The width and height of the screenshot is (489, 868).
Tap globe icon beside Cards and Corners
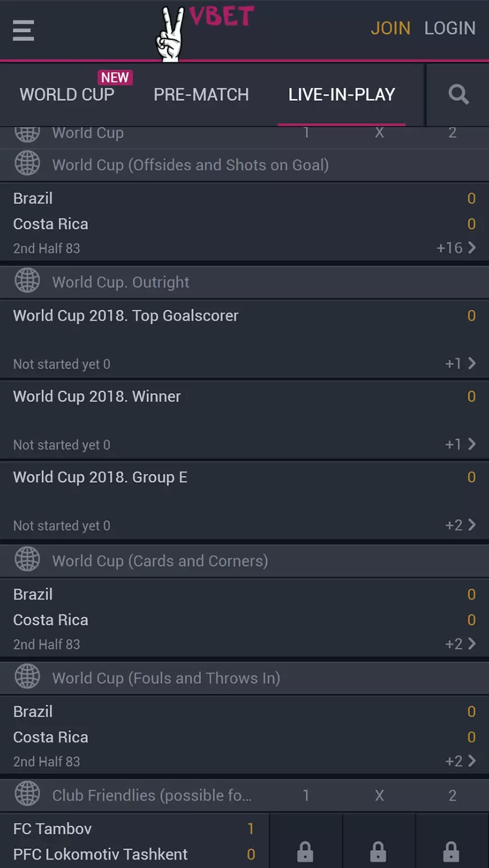27,560
